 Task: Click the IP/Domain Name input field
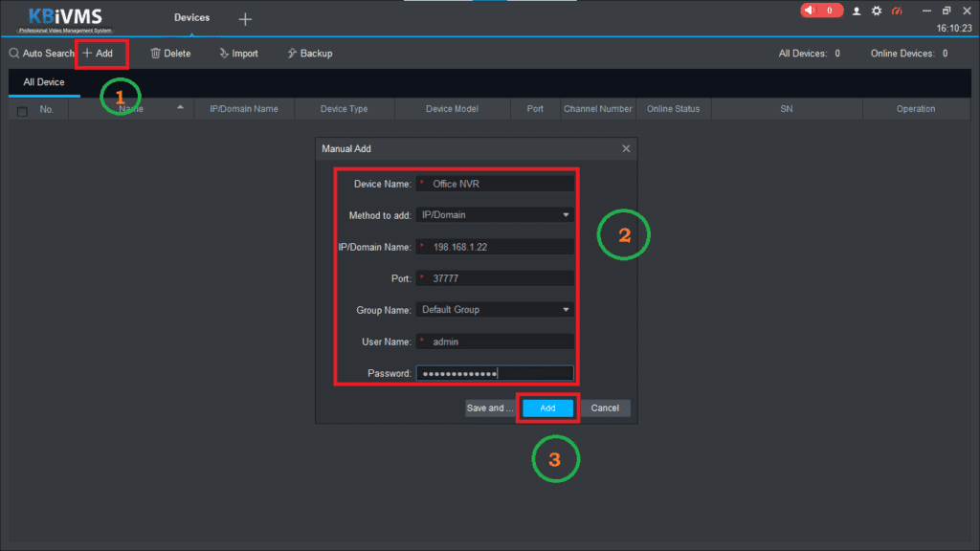(x=495, y=247)
